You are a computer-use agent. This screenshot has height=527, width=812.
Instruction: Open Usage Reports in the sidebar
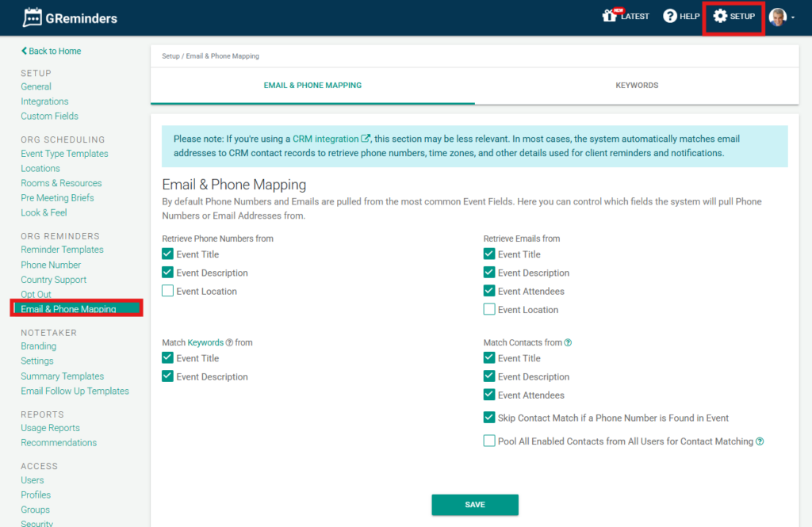click(50, 428)
